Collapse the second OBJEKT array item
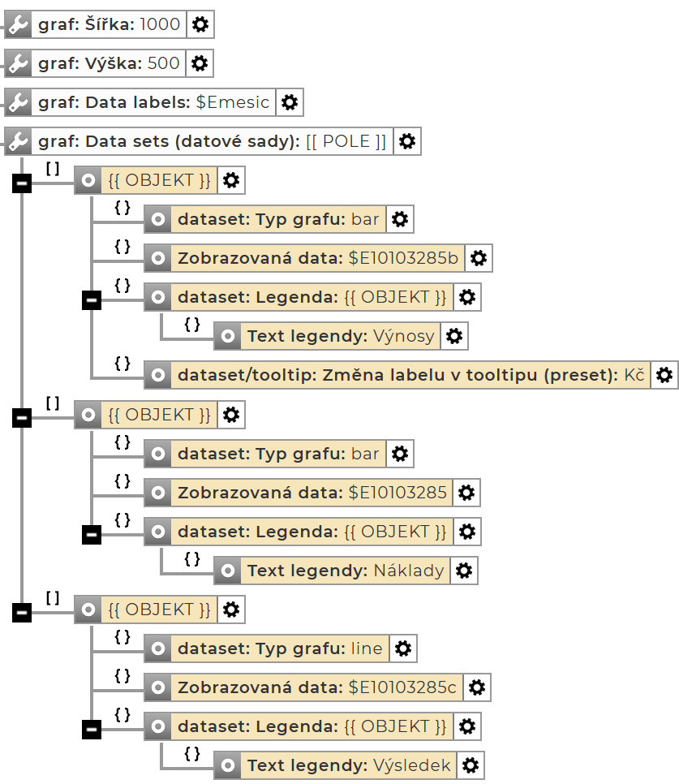The image size is (679, 784). [22, 418]
